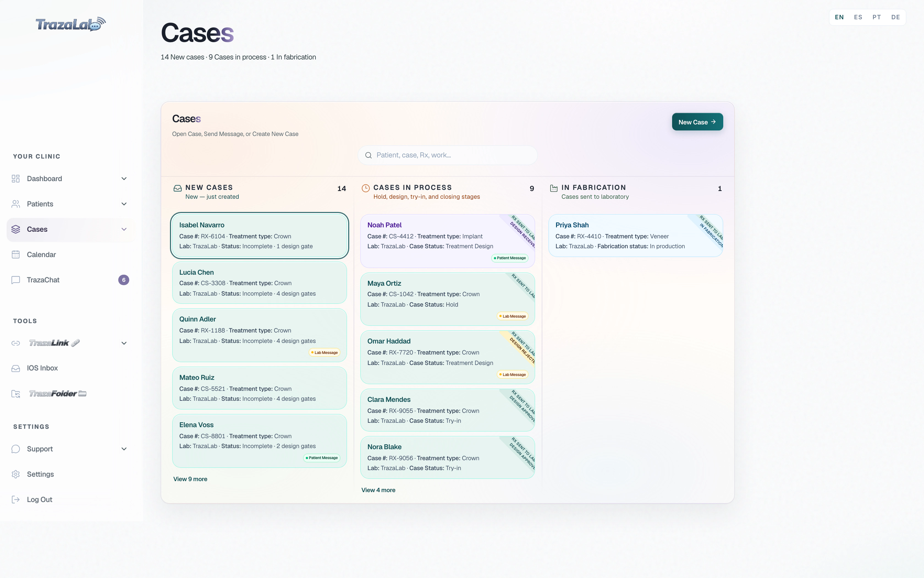Switch language to DE
The width and height of the screenshot is (924, 578).
[895, 17]
